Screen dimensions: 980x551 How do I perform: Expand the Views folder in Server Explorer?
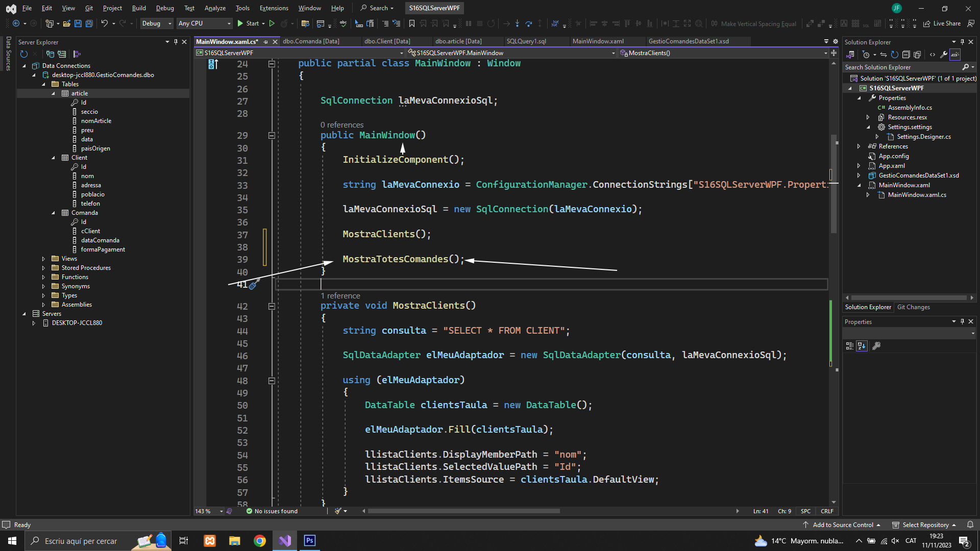[43, 259]
